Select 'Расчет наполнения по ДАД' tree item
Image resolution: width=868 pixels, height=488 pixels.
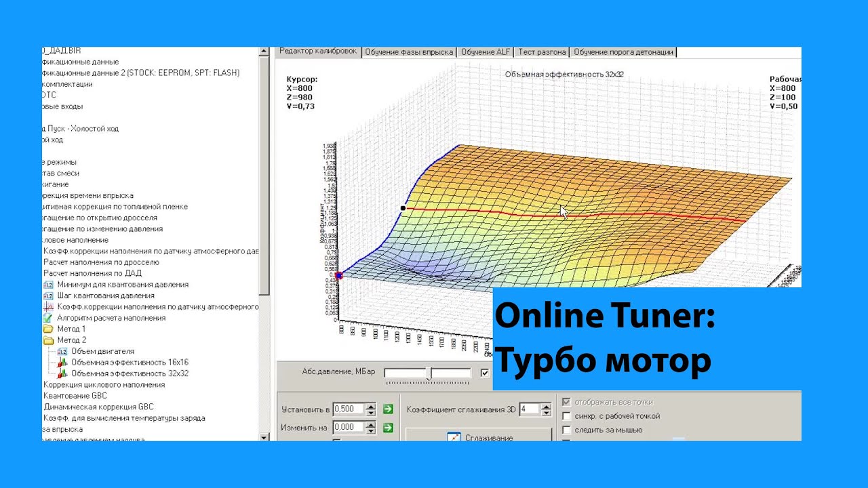92,273
